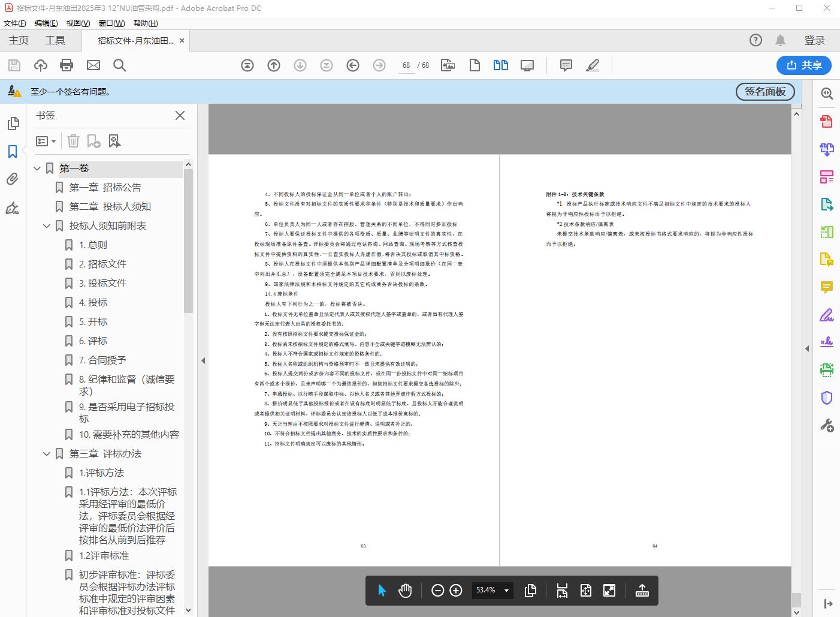The height and width of the screenshot is (617, 840).
Task: Open Create PDF tool in right pane
Action: point(827,122)
